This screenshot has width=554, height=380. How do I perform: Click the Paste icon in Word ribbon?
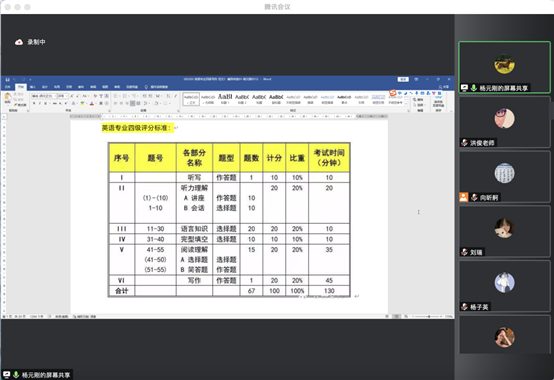coord(7,98)
